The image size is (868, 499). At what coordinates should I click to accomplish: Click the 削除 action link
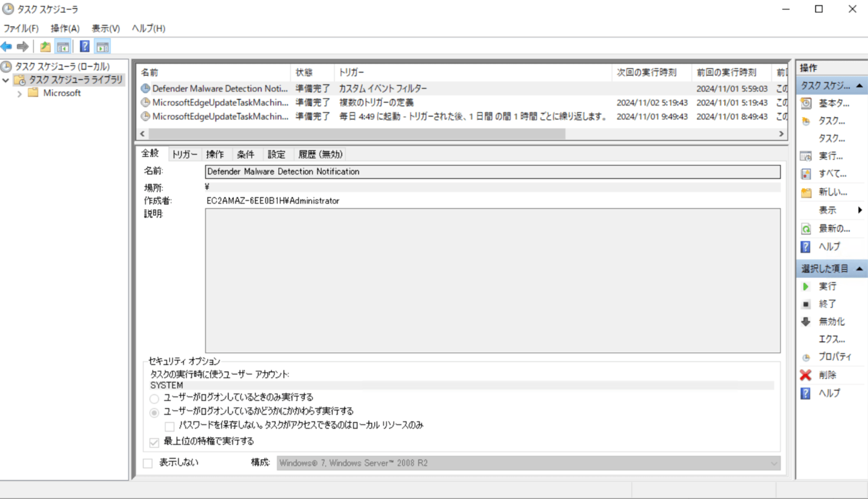(x=827, y=375)
